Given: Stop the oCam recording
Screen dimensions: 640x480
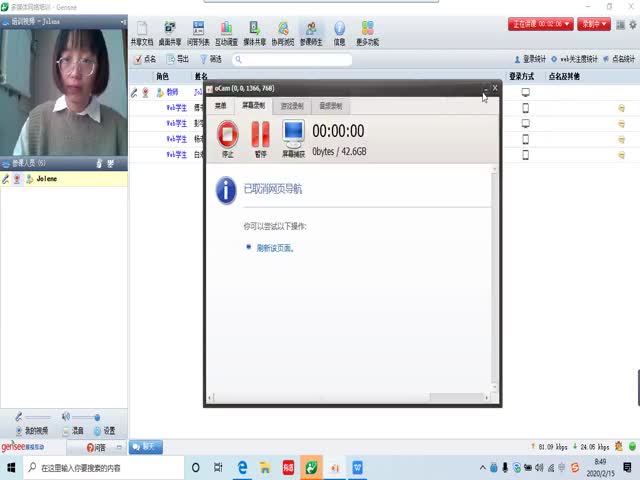Looking at the screenshot, I should click(228, 139).
